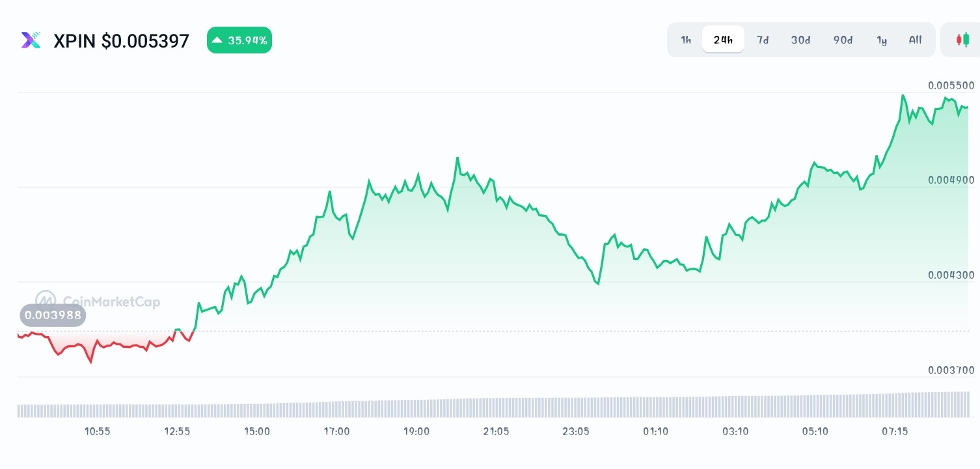Select the 24h time range tab
980x469 pixels.
point(723,40)
